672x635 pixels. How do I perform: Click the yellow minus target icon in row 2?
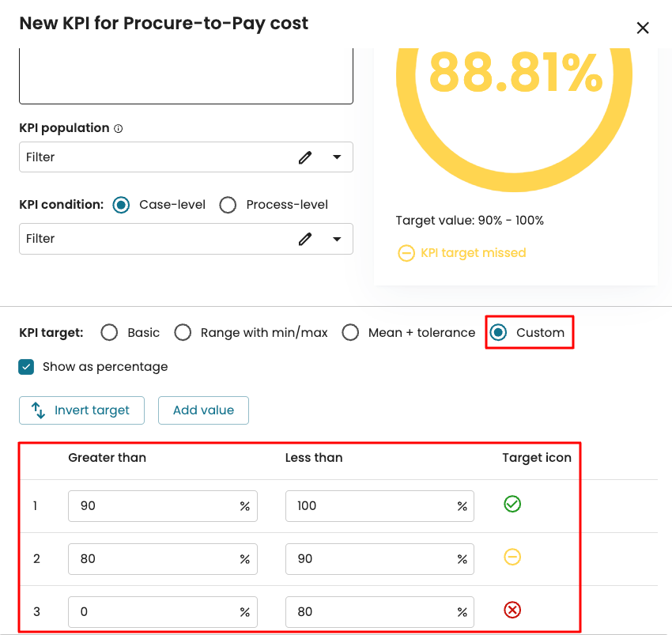click(x=512, y=558)
